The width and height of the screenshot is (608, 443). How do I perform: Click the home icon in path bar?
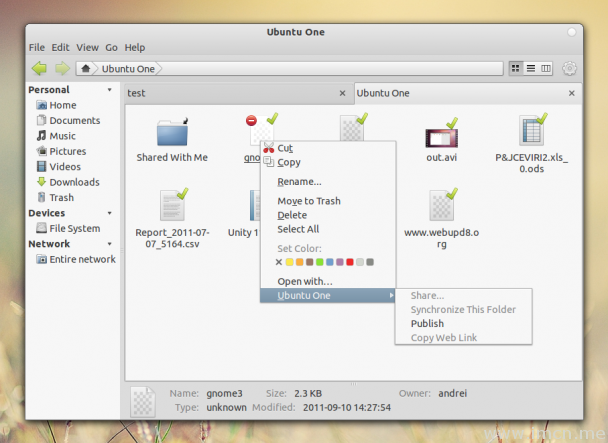click(86, 69)
